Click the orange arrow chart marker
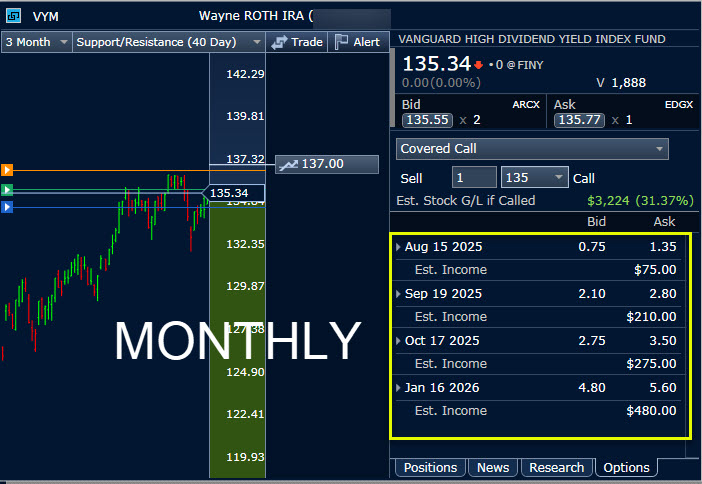This screenshot has height=484, width=702. click(x=7, y=170)
